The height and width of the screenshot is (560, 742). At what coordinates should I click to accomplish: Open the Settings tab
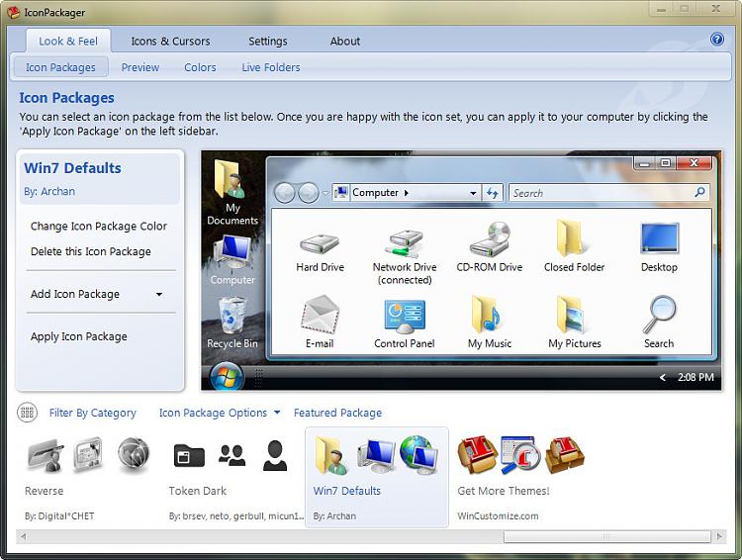click(x=268, y=42)
